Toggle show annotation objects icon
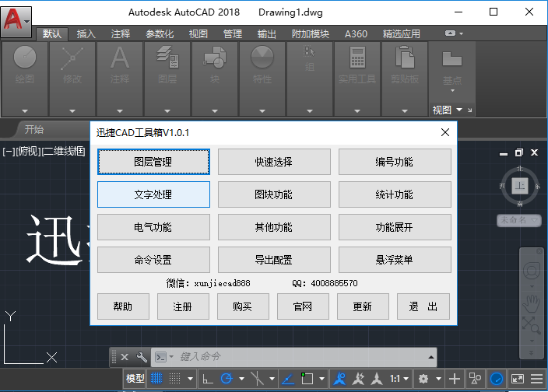 [x=339, y=379]
